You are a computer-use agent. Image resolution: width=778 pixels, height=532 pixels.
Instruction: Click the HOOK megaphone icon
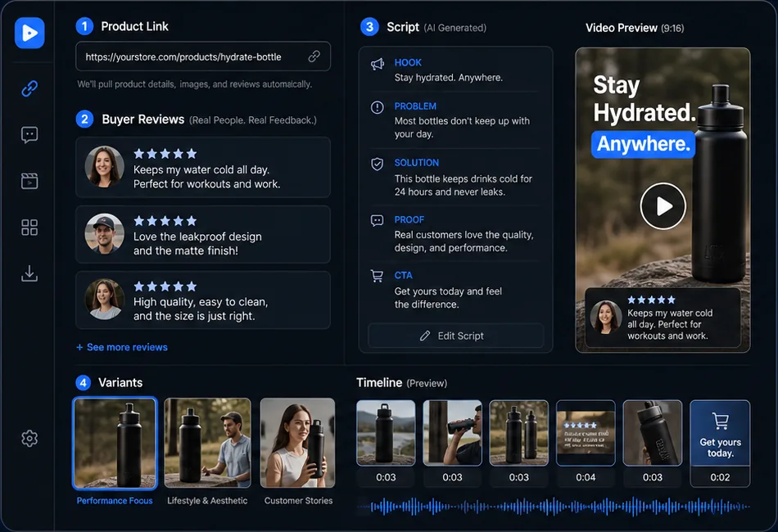tap(377, 64)
